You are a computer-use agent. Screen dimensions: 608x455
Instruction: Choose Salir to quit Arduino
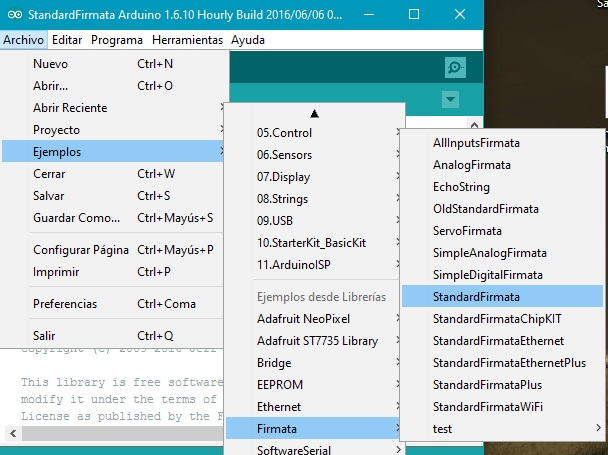(x=112, y=336)
